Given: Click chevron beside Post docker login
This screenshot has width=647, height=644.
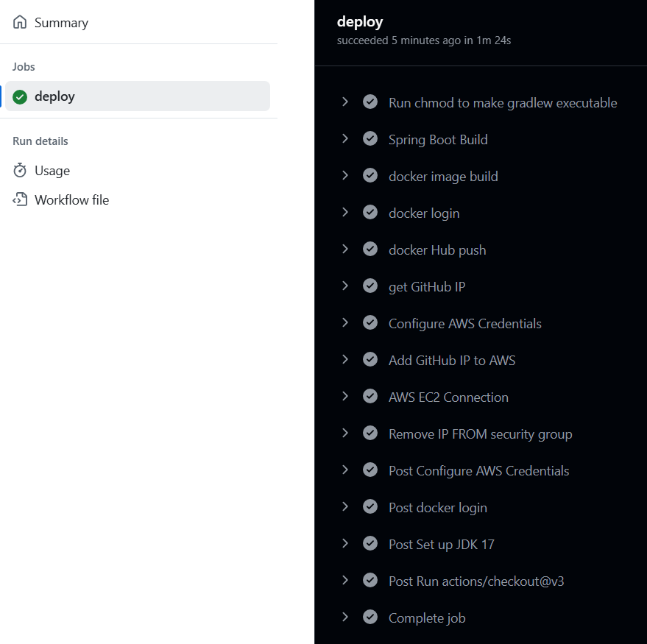Looking at the screenshot, I should 345,506.
